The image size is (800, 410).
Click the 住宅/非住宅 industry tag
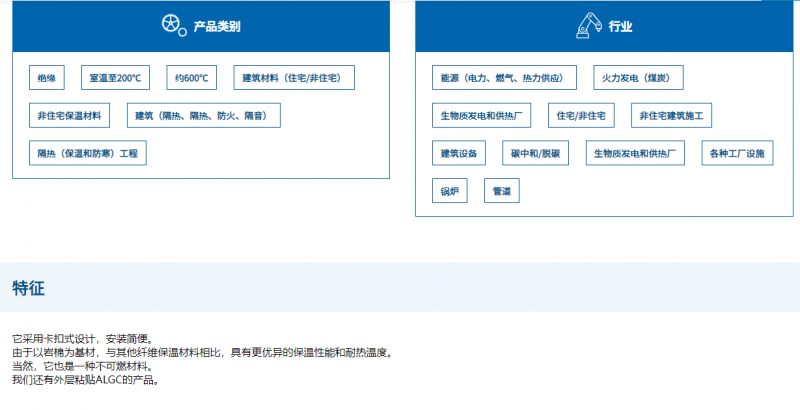click(582, 116)
